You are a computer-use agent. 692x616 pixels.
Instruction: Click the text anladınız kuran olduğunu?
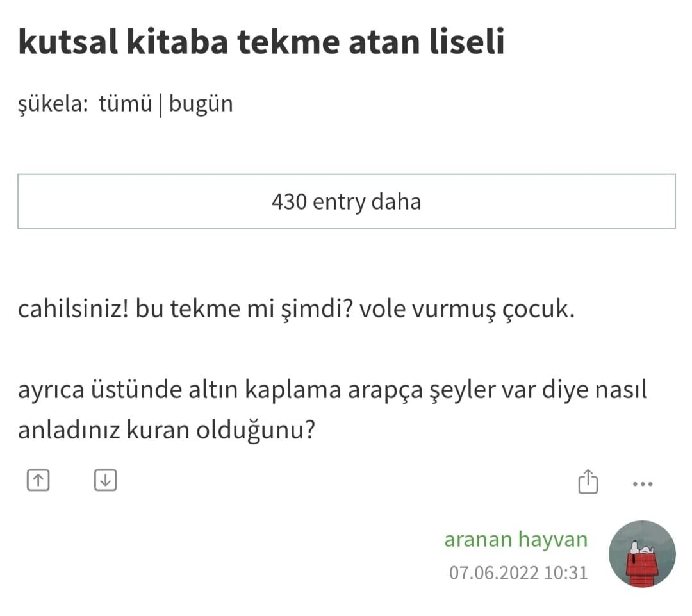pos(167,429)
